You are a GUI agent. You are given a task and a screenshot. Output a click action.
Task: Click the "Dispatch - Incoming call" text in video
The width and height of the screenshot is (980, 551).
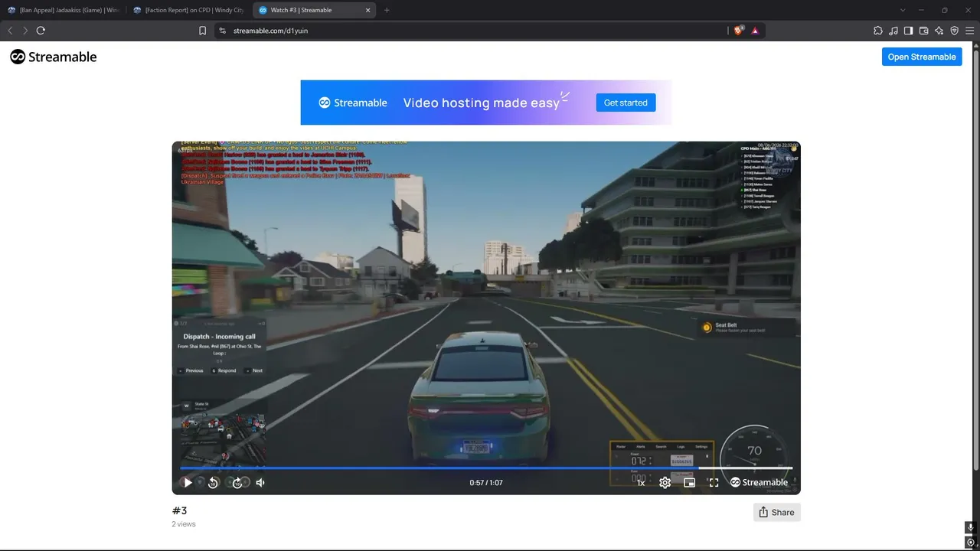pos(219,337)
